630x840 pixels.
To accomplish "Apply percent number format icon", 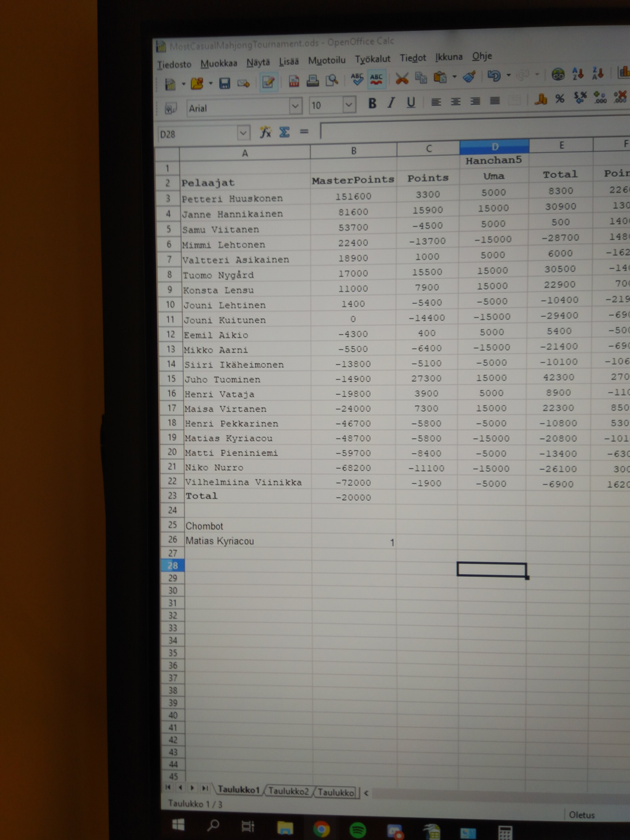I will click(560, 99).
